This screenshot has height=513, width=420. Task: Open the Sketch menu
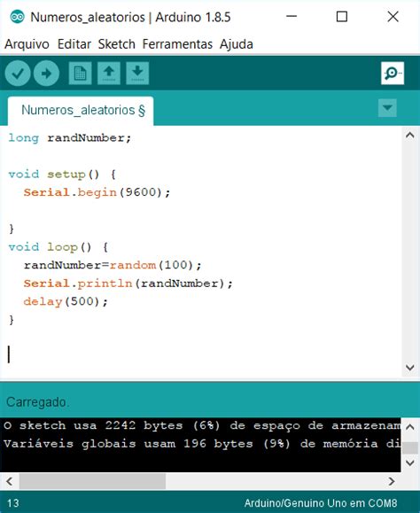click(x=117, y=44)
